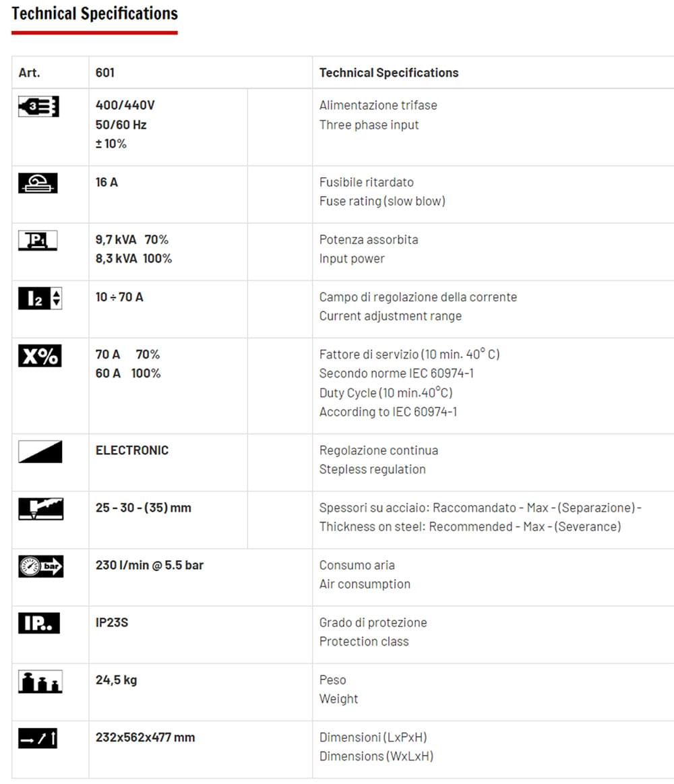Click the stepless regulation ramp icon

pos(40,452)
